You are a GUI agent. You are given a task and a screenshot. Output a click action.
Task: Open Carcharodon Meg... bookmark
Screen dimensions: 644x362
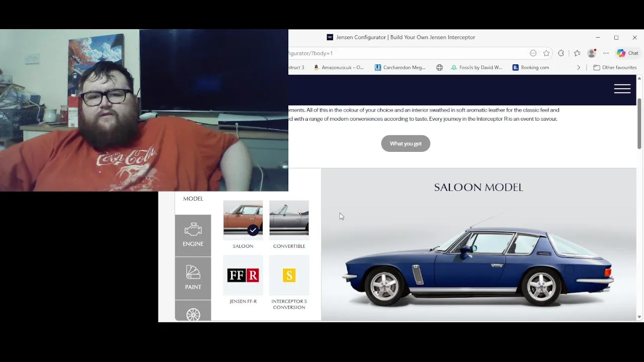[x=400, y=67]
